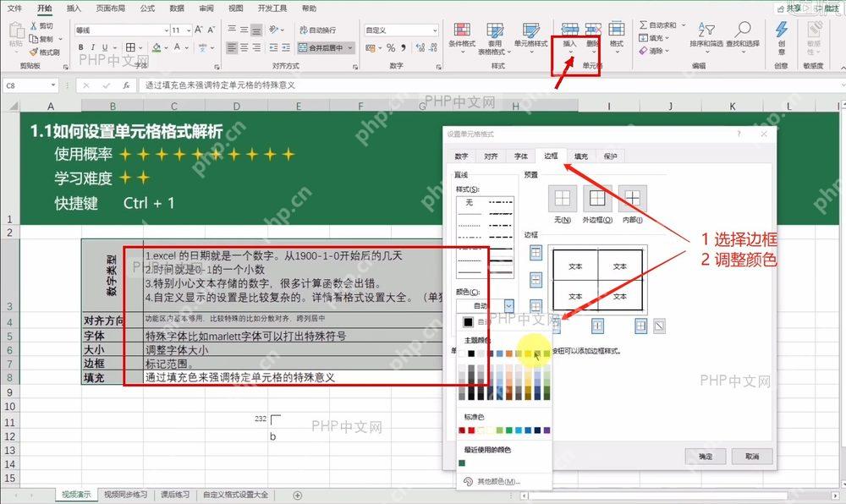Open the 页面布局 (Page Layout) ribbon tab
This screenshot has width=846, height=504.
(111, 8)
